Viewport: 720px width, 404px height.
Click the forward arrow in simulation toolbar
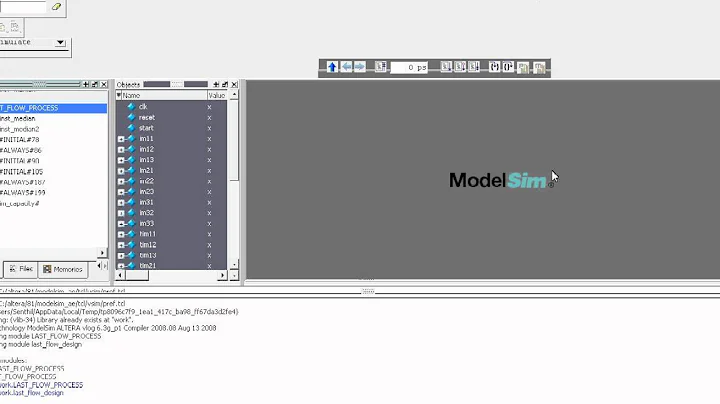[360, 67]
